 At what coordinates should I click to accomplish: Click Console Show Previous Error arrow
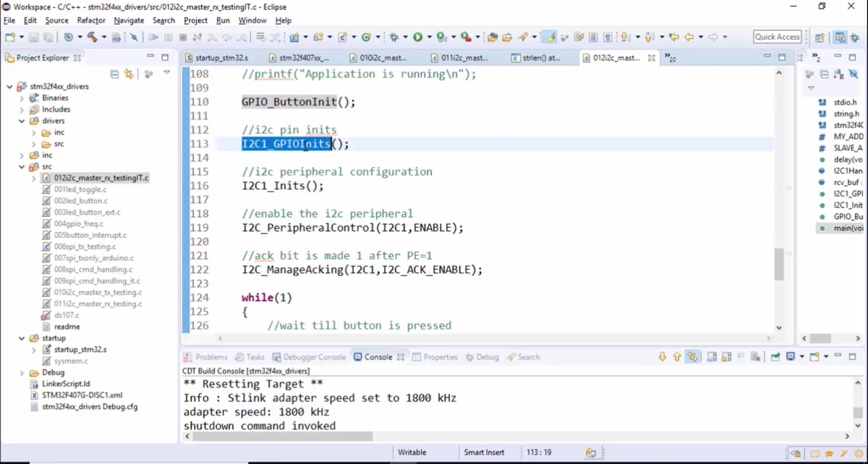677,357
